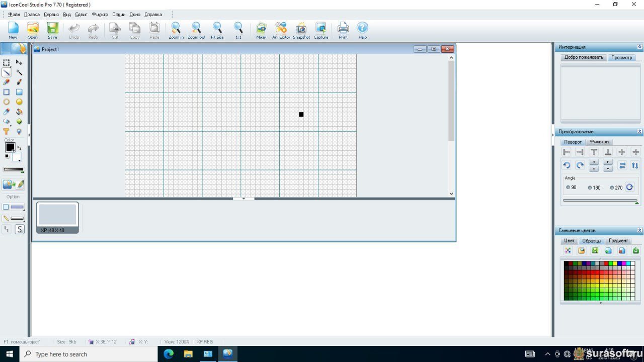
Task: Open the background color dropdown
Action: [20, 161]
